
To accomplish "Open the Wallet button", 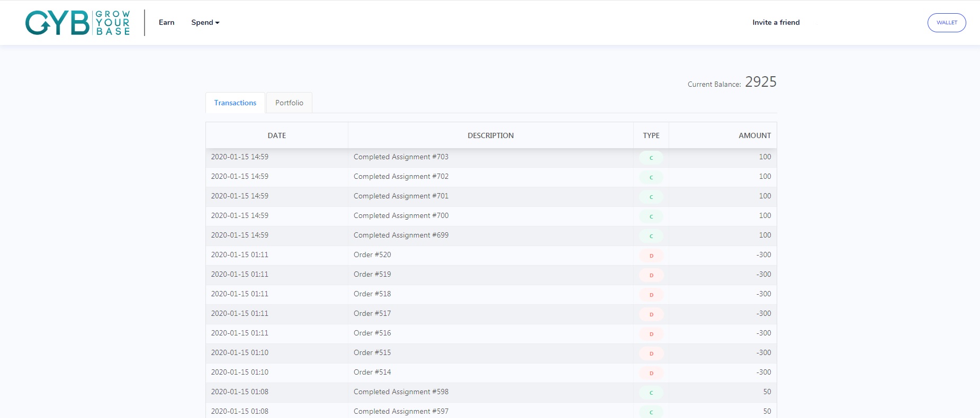I will 947,22.
